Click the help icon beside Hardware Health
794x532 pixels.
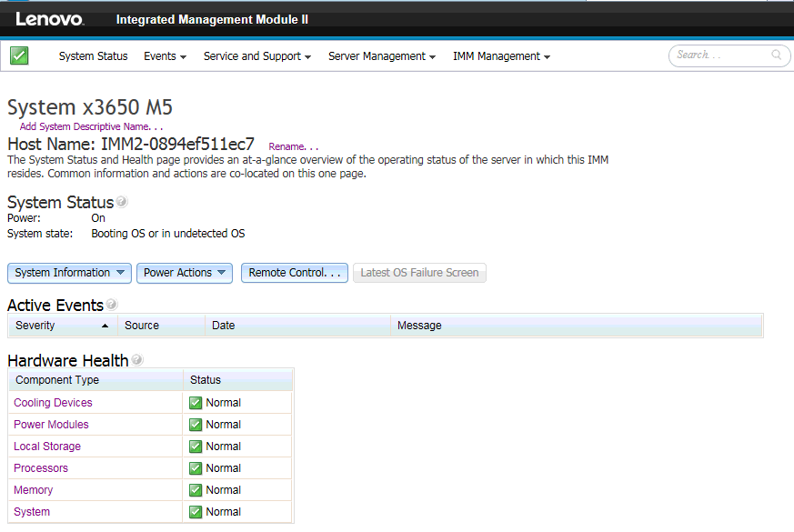[136, 359]
